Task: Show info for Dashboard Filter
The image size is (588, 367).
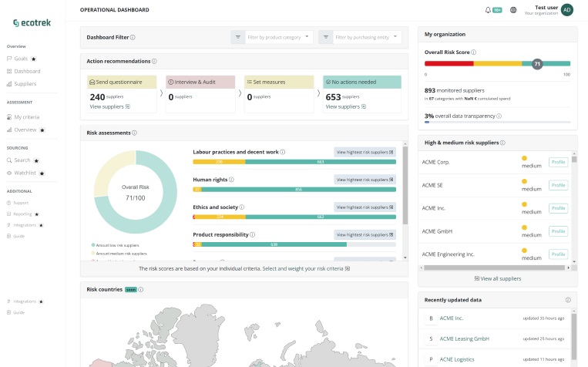Action: point(133,38)
